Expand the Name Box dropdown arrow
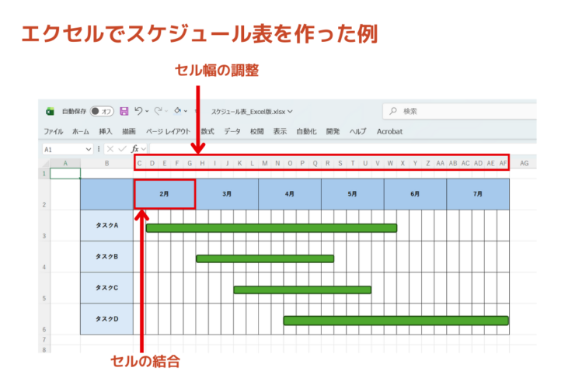The height and width of the screenshot is (392, 575). coord(89,149)
